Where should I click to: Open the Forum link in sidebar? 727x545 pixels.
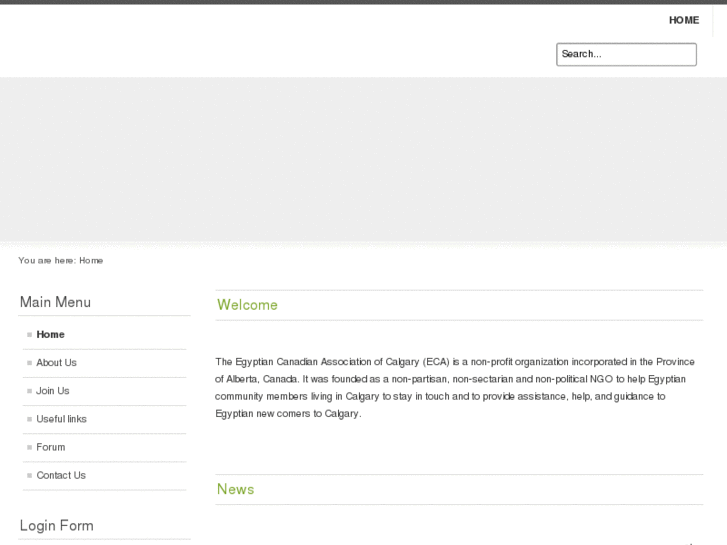(x=50, y=447)
